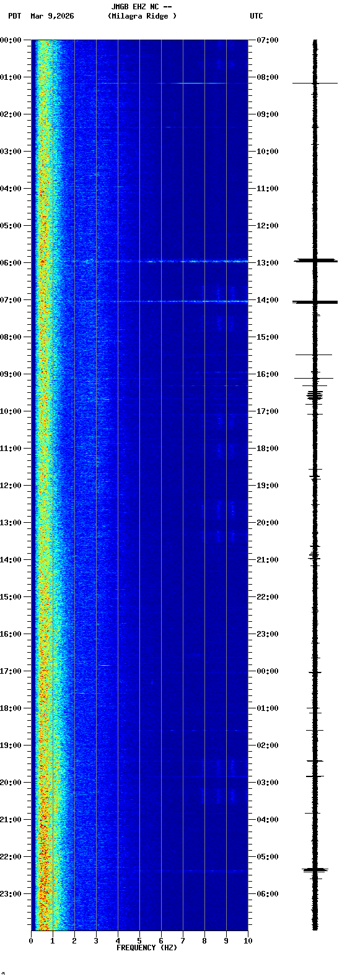Click the PDT axis label '03:00'
The height and width of the screenshot is (980, 342).
[x=11, y=152]
